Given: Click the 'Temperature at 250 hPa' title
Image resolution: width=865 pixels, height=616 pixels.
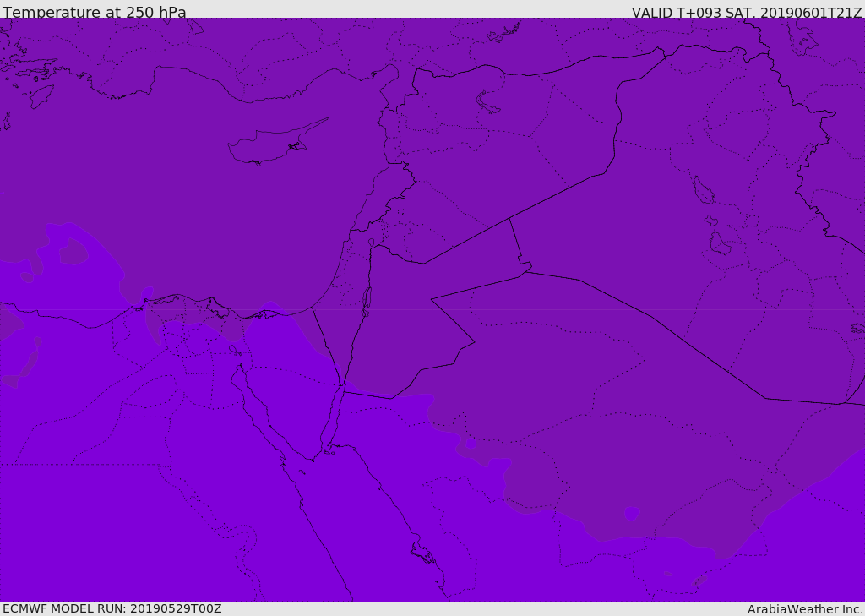Looking at the screenshot, I should tap(95, 12).
